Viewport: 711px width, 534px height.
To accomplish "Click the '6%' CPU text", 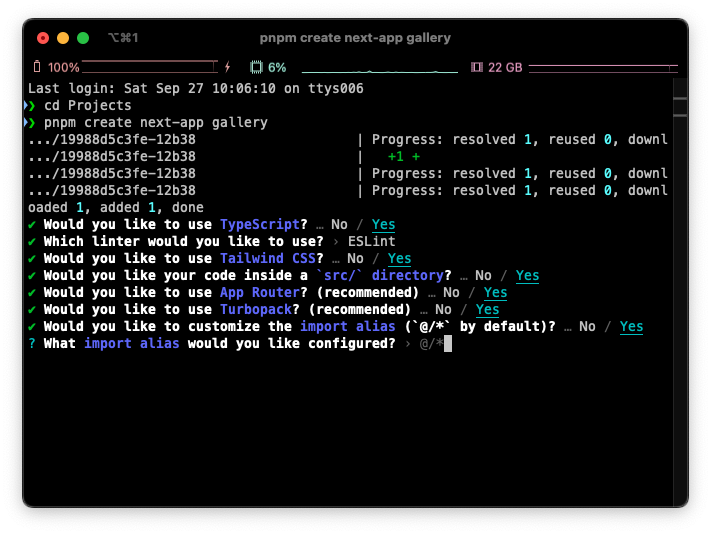I will [277, 68].
